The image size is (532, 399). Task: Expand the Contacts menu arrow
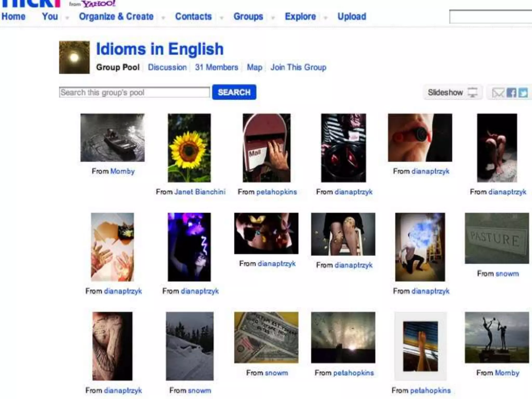tap(221, 18)
